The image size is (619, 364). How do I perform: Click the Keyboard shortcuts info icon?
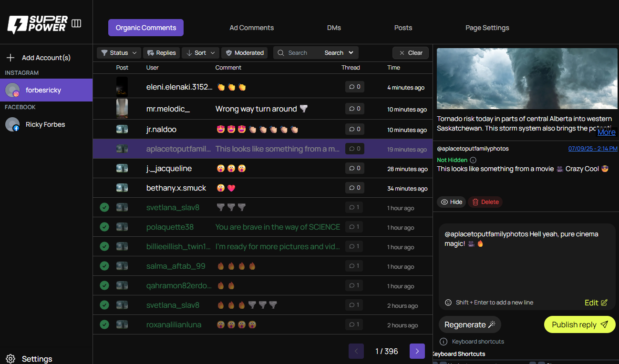444,342
